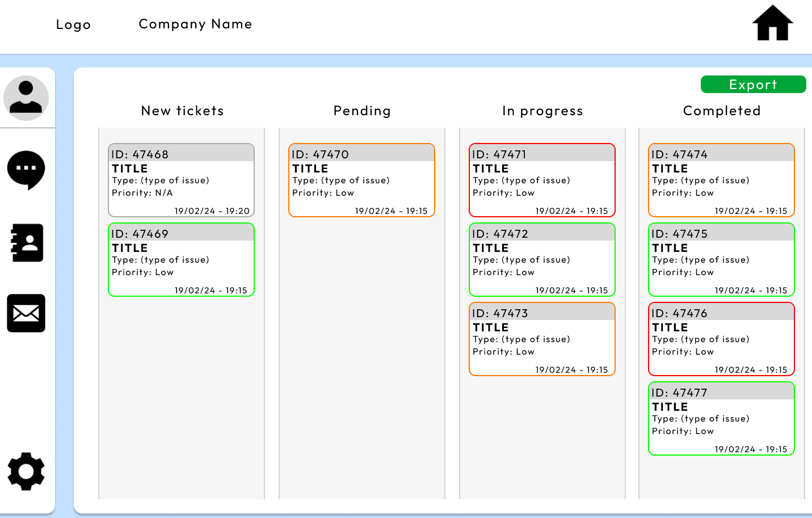The height and width of the screenshot is (518, 812).
Task: Open the chat messages icon in sidebar
Action: pos(26,170)
